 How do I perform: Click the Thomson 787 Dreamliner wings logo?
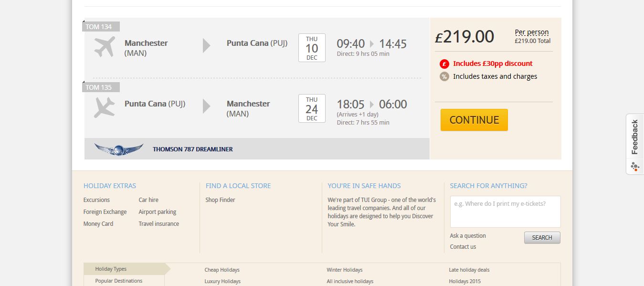(118, 149)
